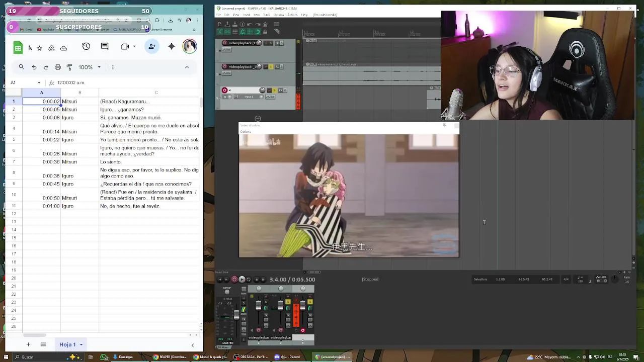Select timestamp cell 0:00:36

coord(41,162)
